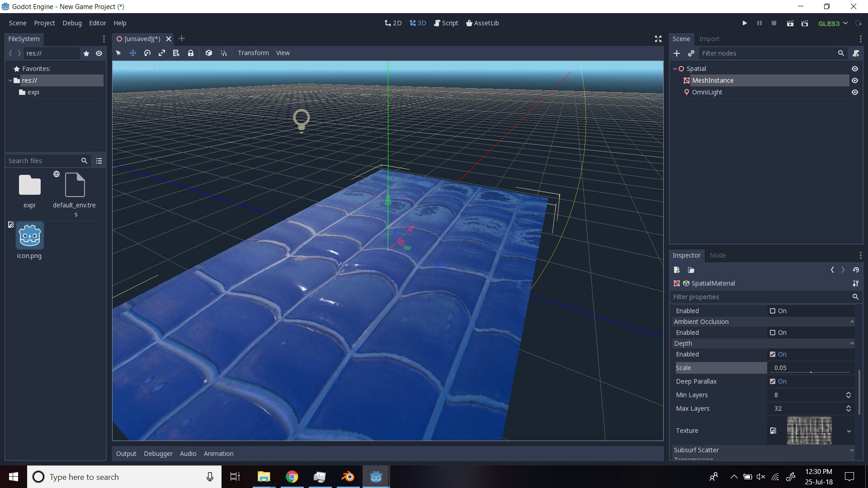Activate the Rotate mode tool
This screenshot has width=868, height=488.
[147, 53]
